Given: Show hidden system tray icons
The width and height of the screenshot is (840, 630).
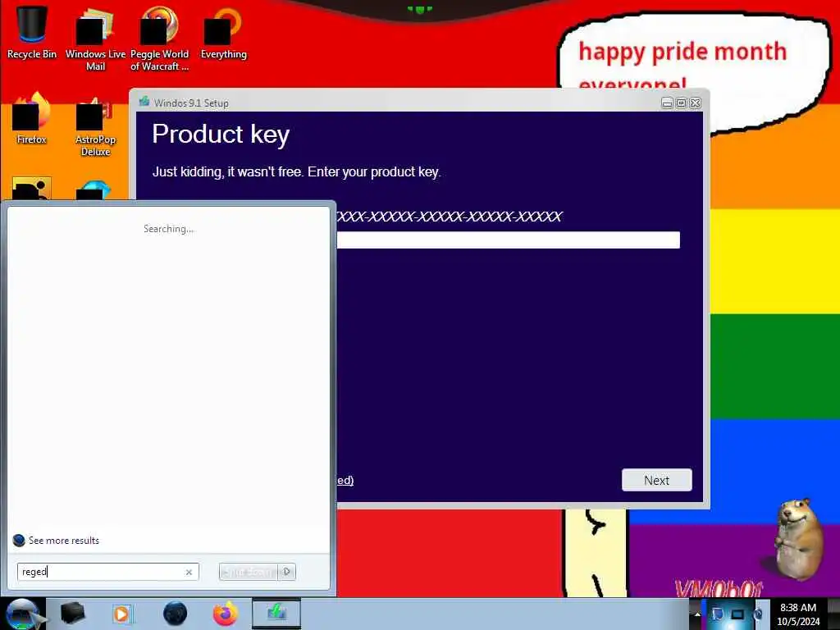Looking at the screenshot, I should tap(697, 614).
